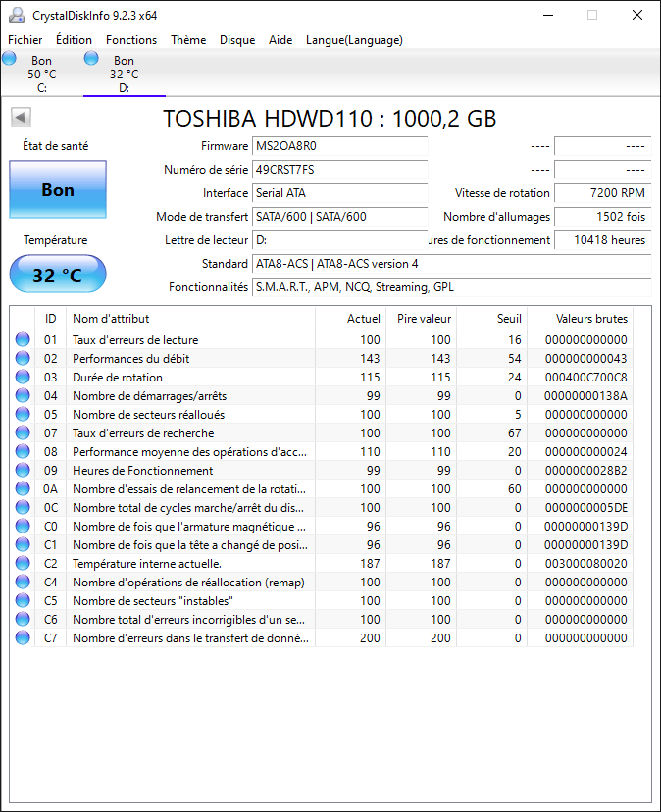Click status orb of attribute 0A row
Screen dimensions: 661x812
click(x=23, y=488)
